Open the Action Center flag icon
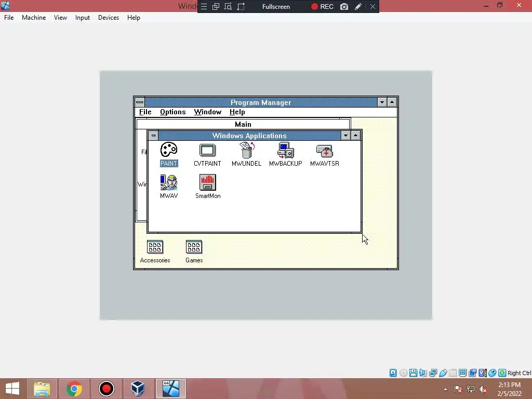This screenshot has width=532, height=399. pyautogui.click(x=458, y=389)
